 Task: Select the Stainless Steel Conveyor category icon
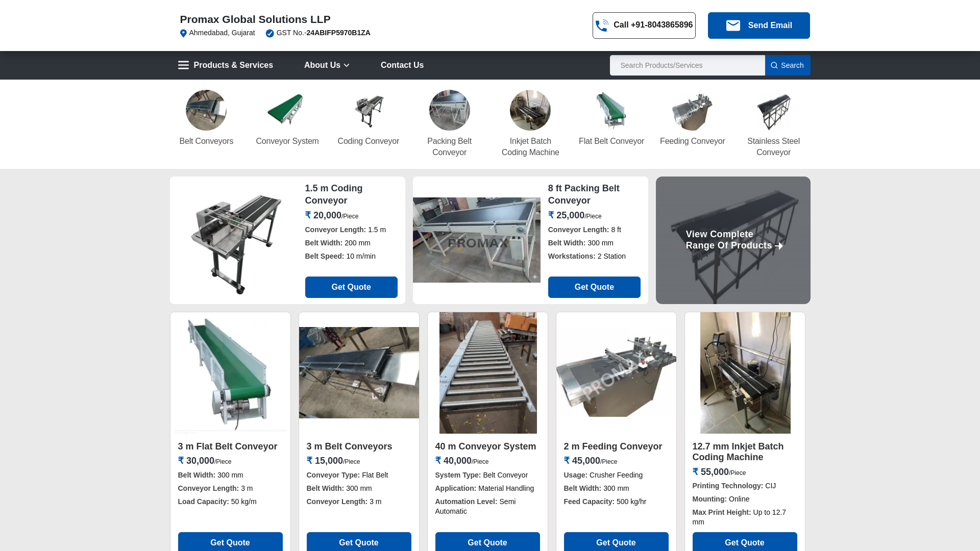[x=774, y=110]
